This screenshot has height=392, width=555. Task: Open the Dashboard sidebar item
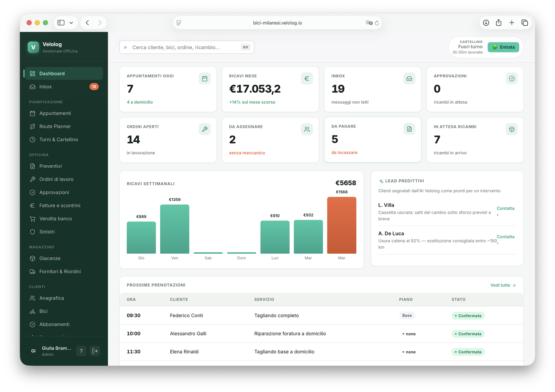pyautogui.click(x=63, y=73)
